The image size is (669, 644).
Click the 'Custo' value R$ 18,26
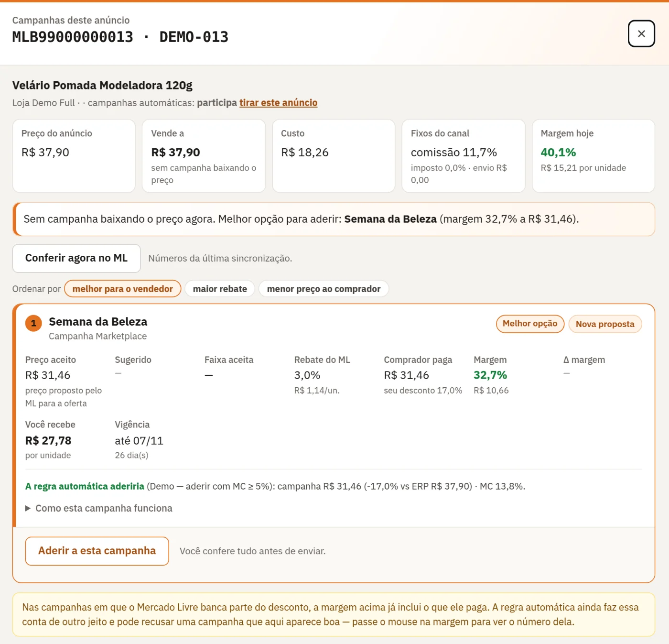click(305, 153)
